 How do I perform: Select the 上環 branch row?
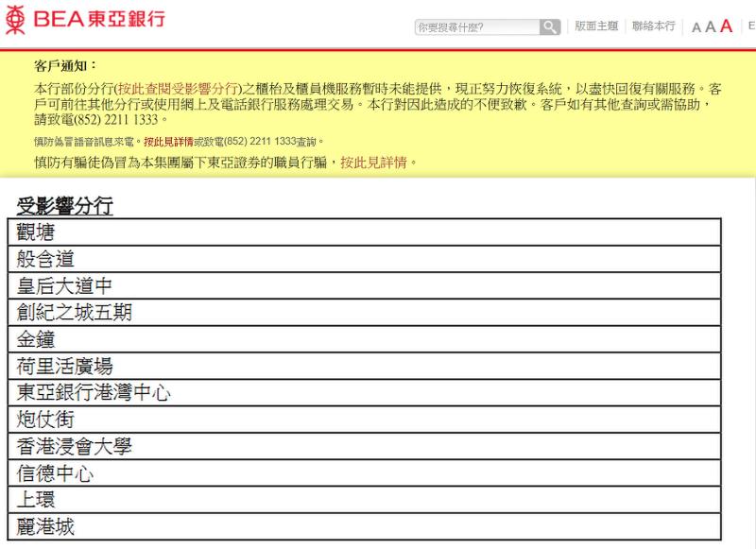(364, 500)
